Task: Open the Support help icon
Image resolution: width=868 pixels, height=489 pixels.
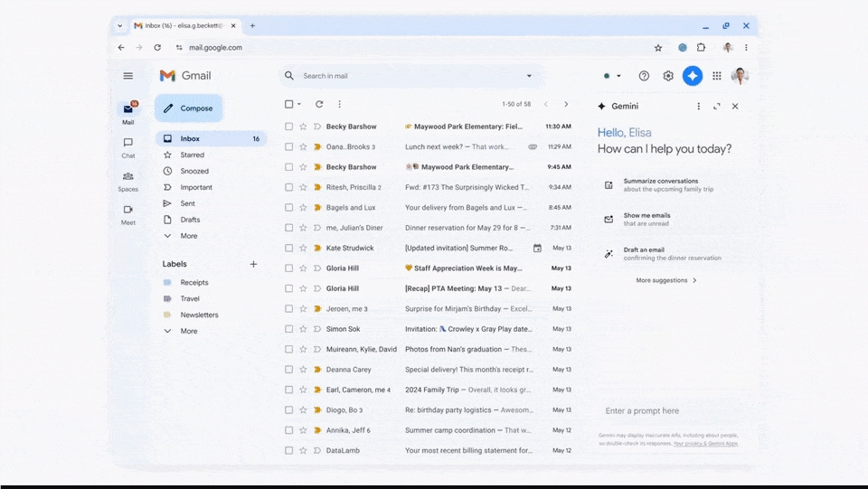Action: [644, 76]
